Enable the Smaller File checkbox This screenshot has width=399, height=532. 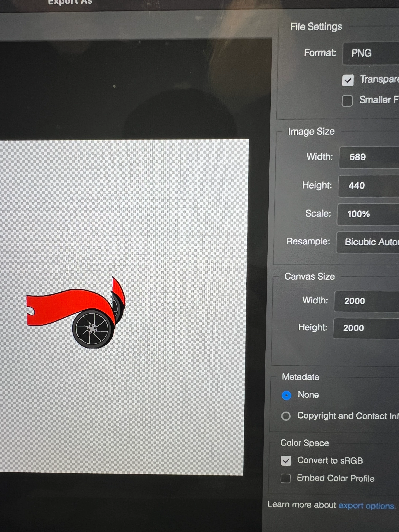(x=347, y=101)
